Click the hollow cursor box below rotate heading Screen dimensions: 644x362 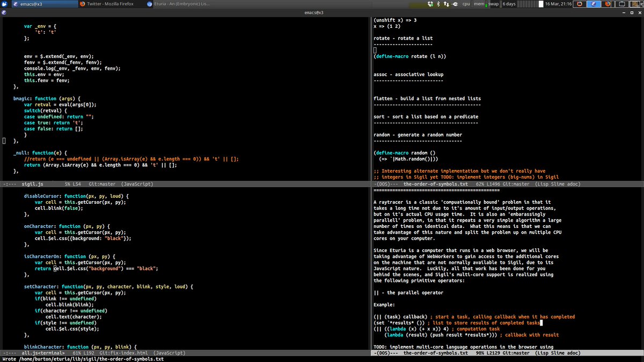[x=376, y=50]
